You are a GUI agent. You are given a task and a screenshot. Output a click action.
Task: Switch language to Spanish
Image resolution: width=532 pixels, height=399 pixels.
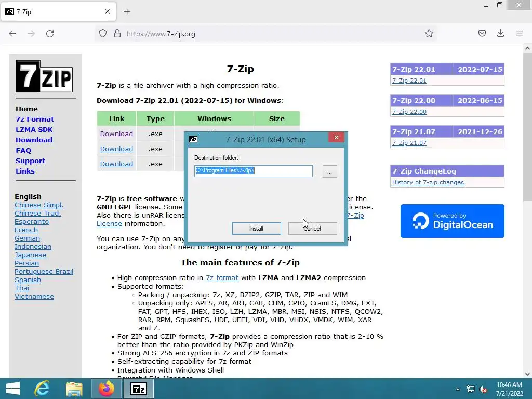[x=28, y=280]
